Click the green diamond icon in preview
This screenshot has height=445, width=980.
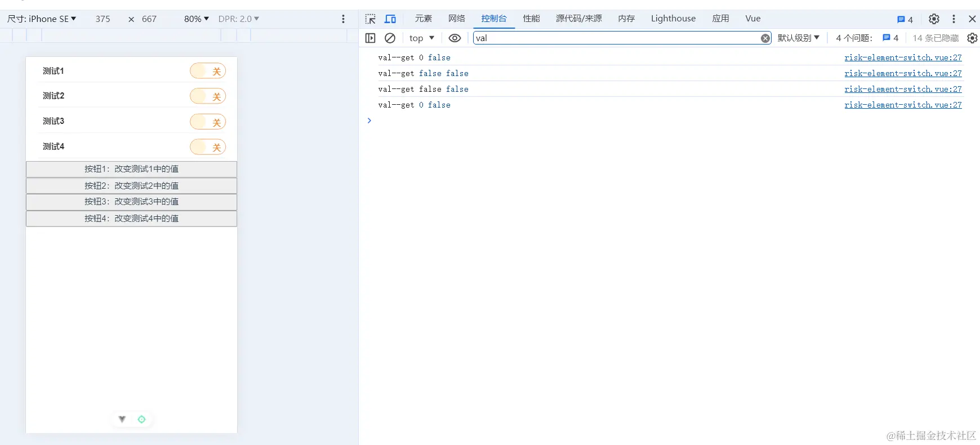click(x=141, y=419)
